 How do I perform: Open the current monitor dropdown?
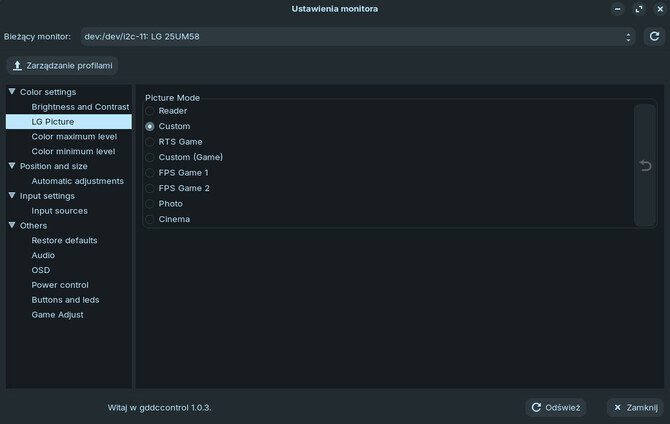(357, 37)
